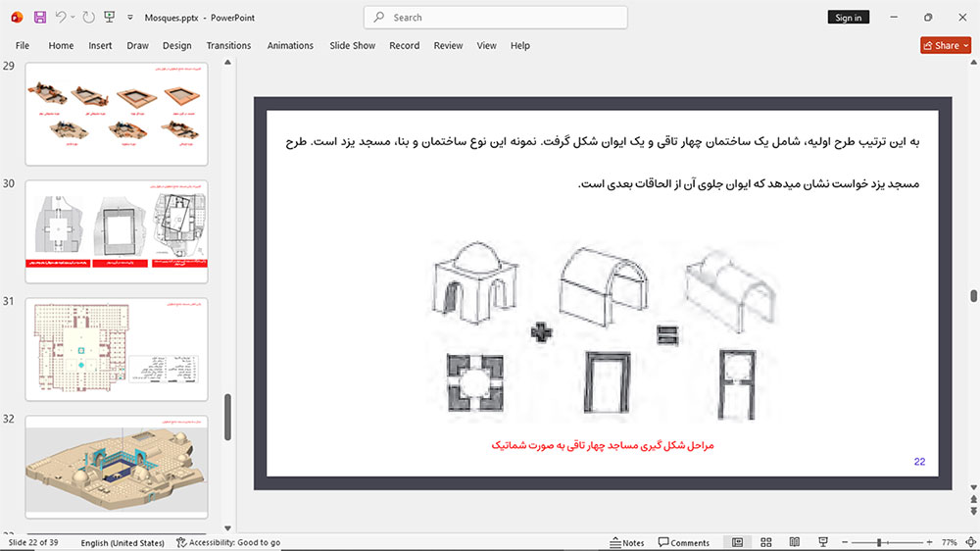Click the Sign in button
This screenshot has width=980, height=551.
pyautogui.click(x=848, y=18)
